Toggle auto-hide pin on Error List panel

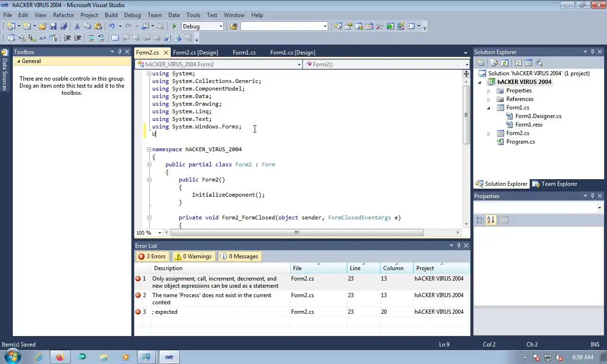459,246
